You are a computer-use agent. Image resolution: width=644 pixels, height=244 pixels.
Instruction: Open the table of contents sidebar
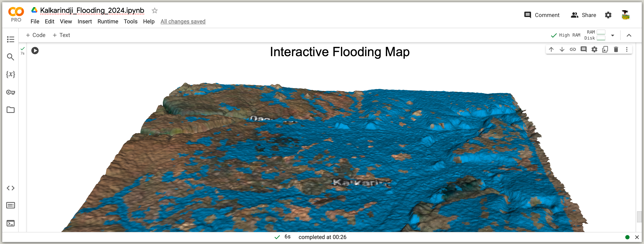click(11, 39)
